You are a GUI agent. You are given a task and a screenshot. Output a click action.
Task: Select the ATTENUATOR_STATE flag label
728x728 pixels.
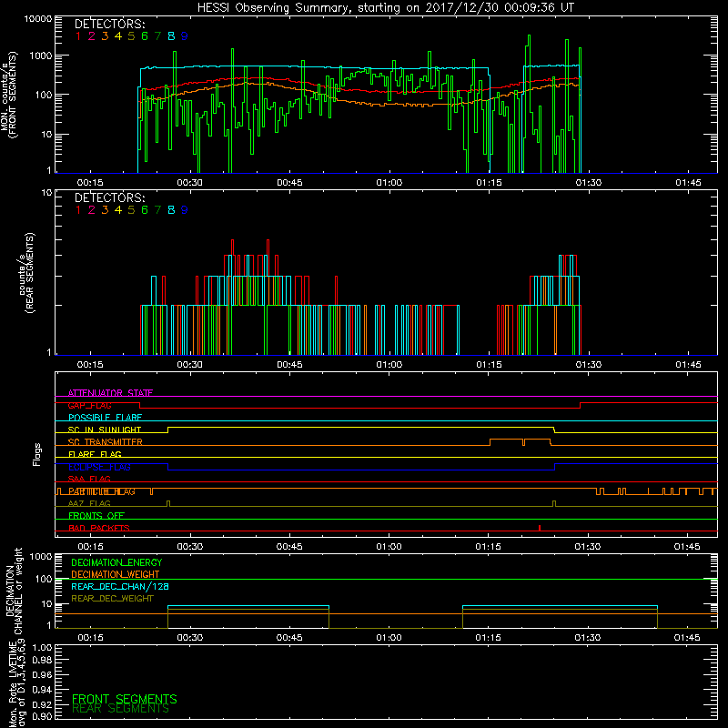click(x=110, y=393)
